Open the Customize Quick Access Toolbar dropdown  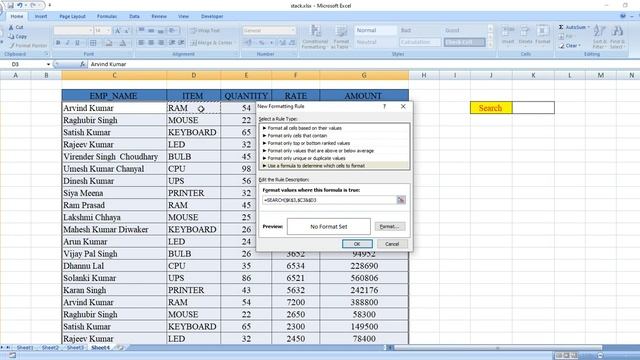[50, 5]
